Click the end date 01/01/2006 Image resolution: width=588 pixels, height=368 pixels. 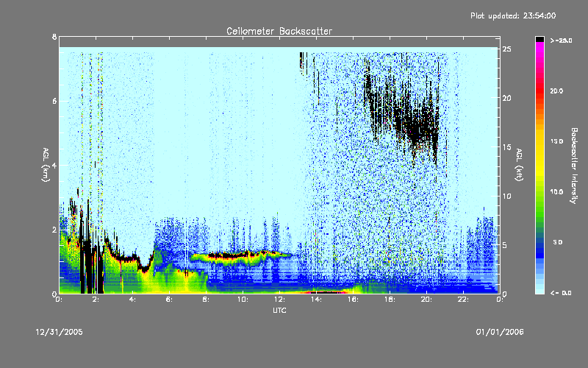pyautogui.click(x=500, y=332)
